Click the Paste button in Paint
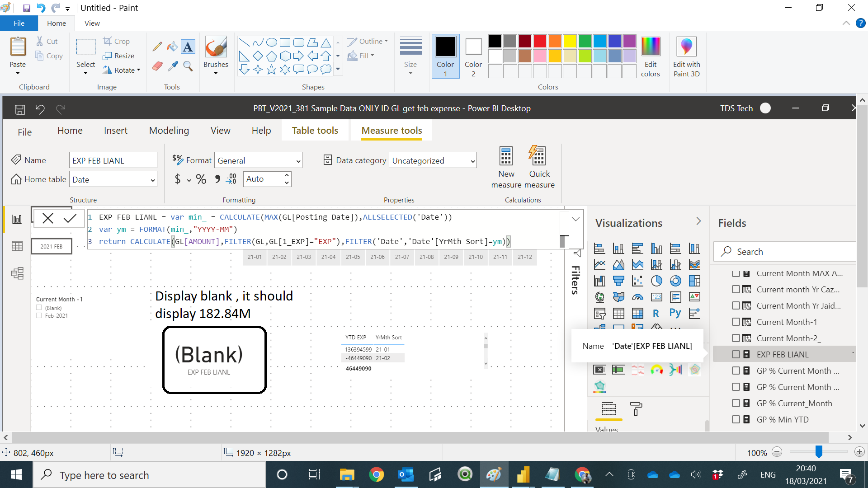 18,55
